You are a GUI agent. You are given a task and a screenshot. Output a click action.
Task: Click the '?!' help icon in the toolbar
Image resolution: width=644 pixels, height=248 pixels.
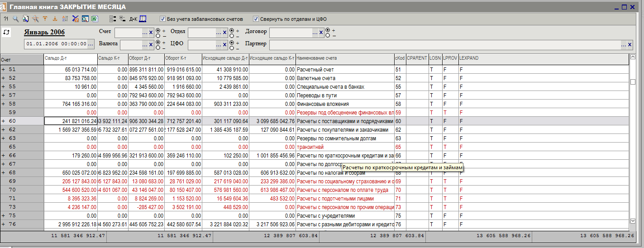point(6,19)
